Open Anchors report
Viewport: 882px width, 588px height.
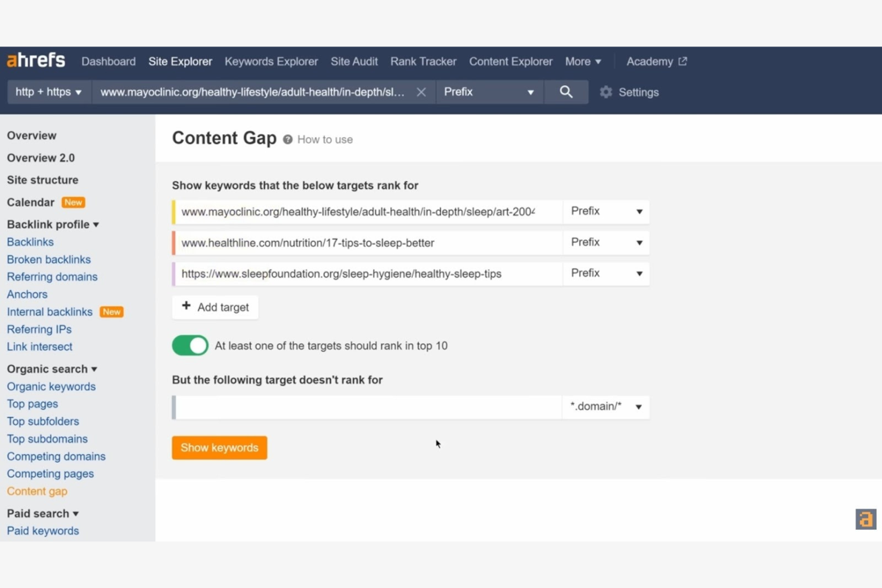tap(27, 294)
